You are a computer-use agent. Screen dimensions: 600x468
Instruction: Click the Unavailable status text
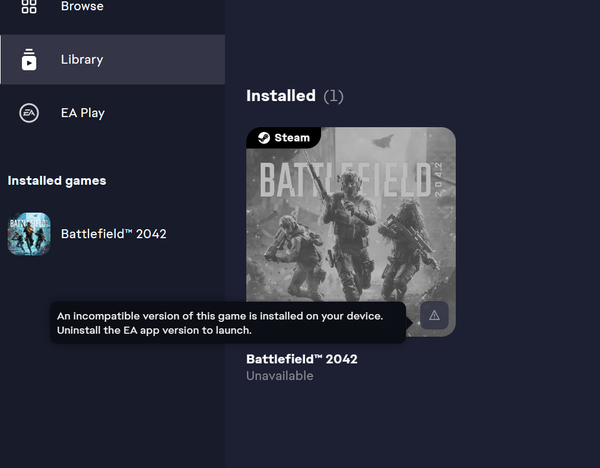(x=280, y=376)
